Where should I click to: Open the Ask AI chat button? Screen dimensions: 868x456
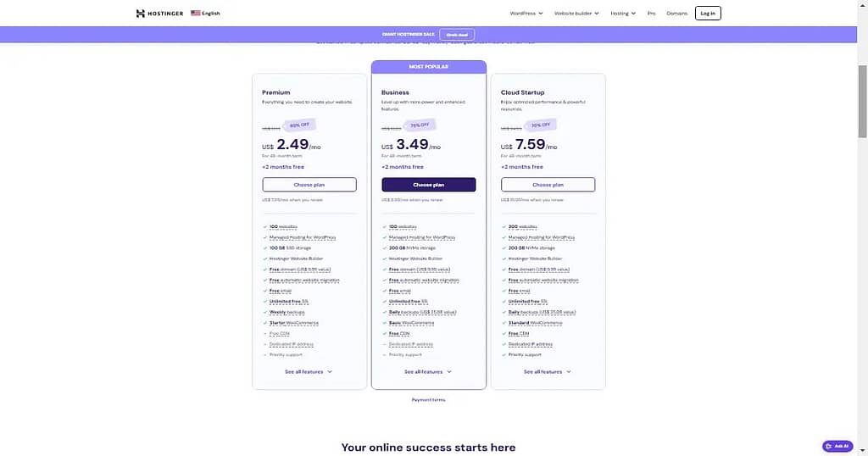837,446
